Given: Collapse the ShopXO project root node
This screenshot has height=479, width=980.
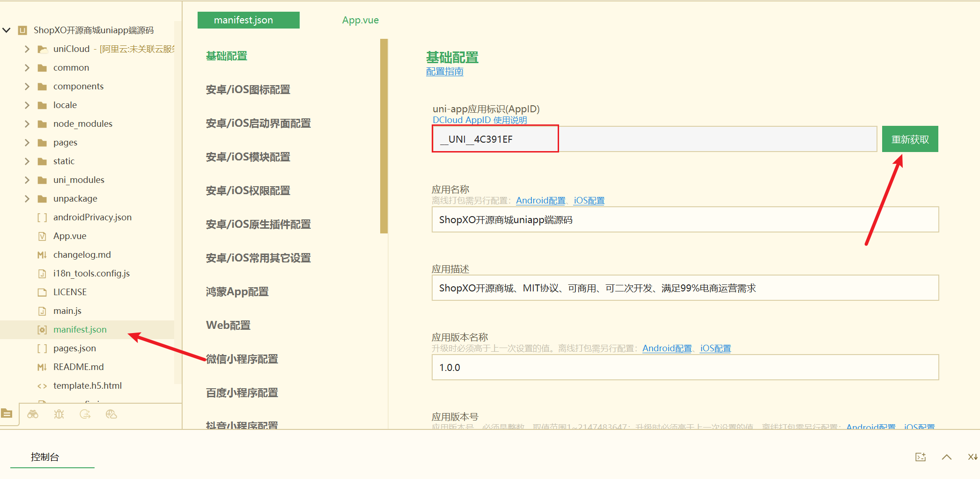Looking at the screenshot, I should click(7, 30).
